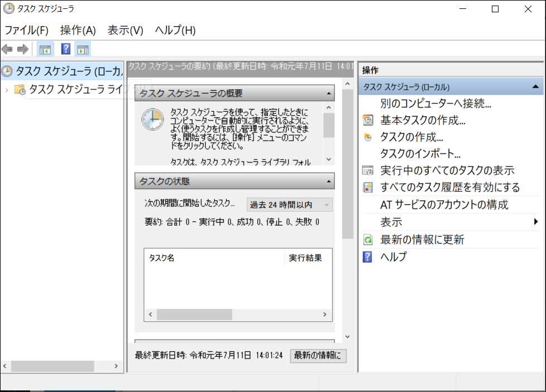
Task: Click the 実行中のすべてのタスクの表示 icon
Action: (368, 170)
